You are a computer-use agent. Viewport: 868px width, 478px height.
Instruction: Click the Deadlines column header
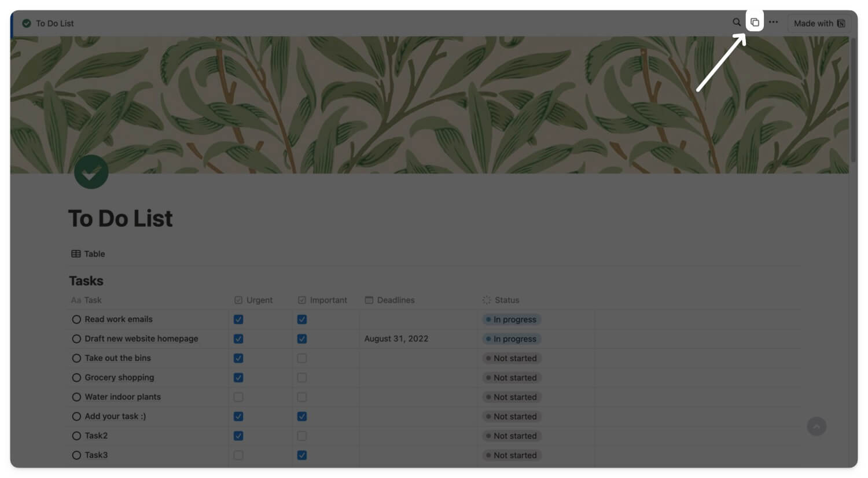(389, 300)
